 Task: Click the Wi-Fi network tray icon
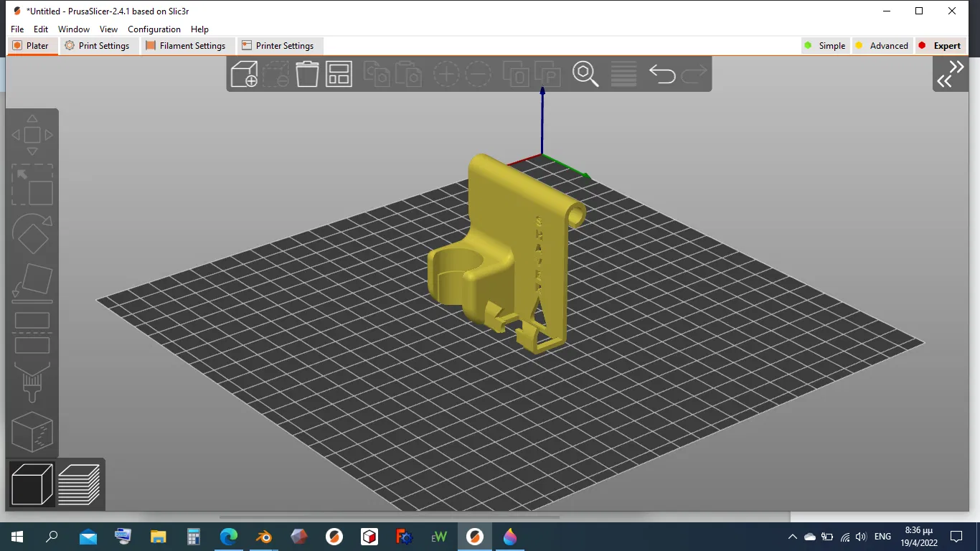pyautogui.click(x=844, y=537)
